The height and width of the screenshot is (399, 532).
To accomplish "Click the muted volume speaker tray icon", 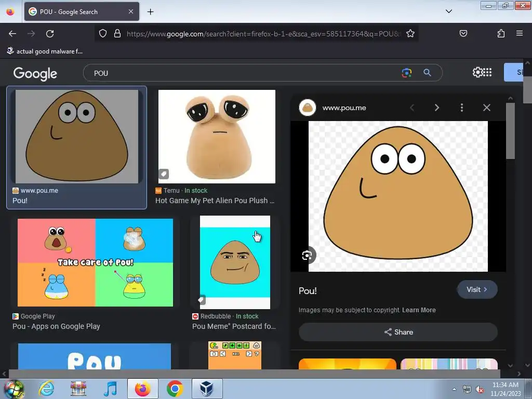I will click(480, 389).
